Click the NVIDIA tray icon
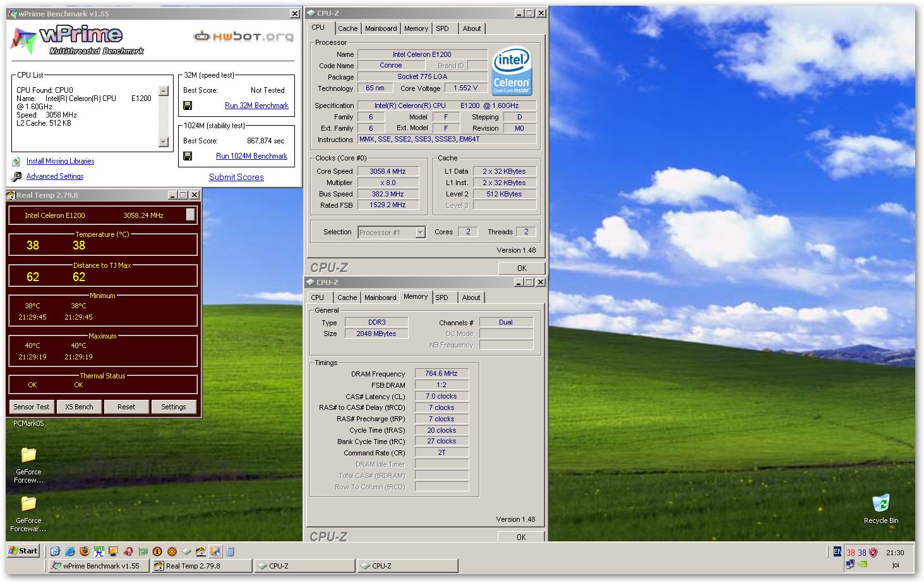The width and height of the screenshot is (924, 583). [x=862, y=564]
